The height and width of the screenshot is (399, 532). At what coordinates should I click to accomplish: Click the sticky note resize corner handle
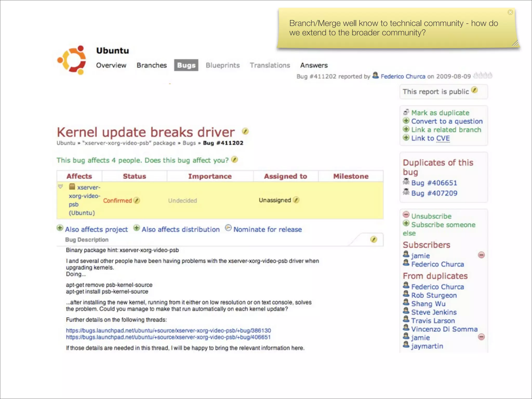coord(515,43)
